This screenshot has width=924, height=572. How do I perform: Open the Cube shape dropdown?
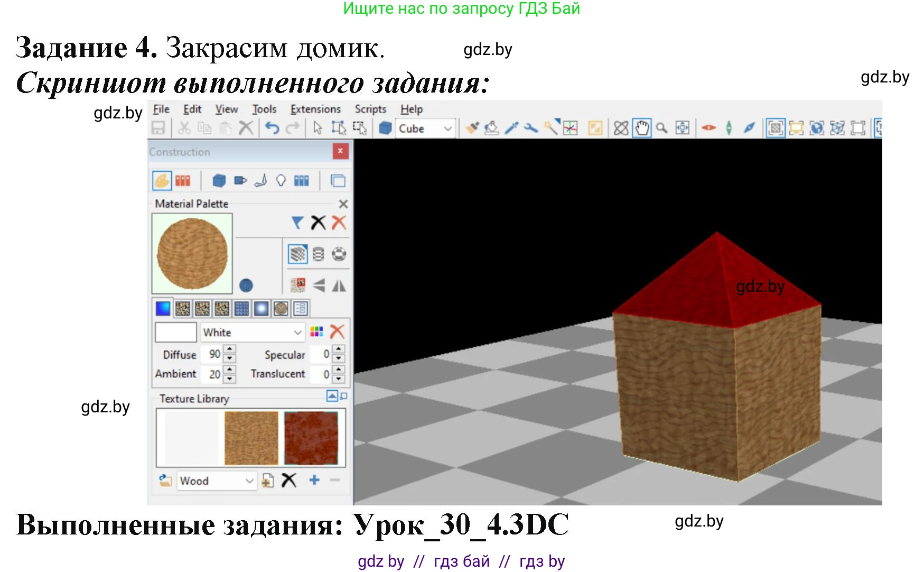447,128
